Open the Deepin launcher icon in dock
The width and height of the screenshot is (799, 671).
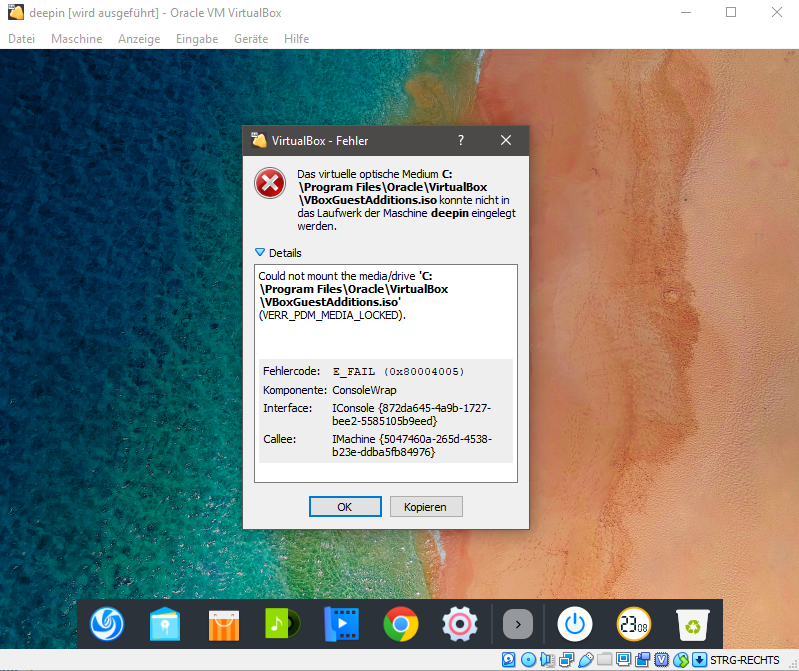click(106, 624)
